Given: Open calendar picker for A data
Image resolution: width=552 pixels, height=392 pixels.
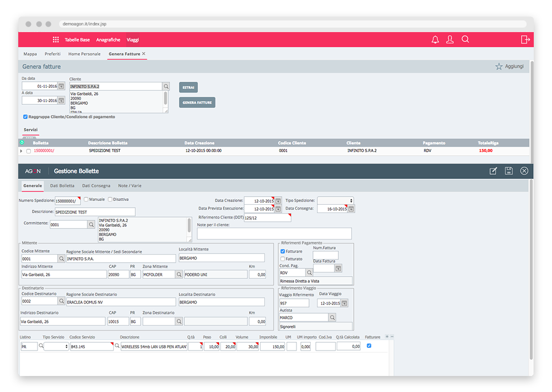Looking at the screenshot, I should tap(61, 100).
